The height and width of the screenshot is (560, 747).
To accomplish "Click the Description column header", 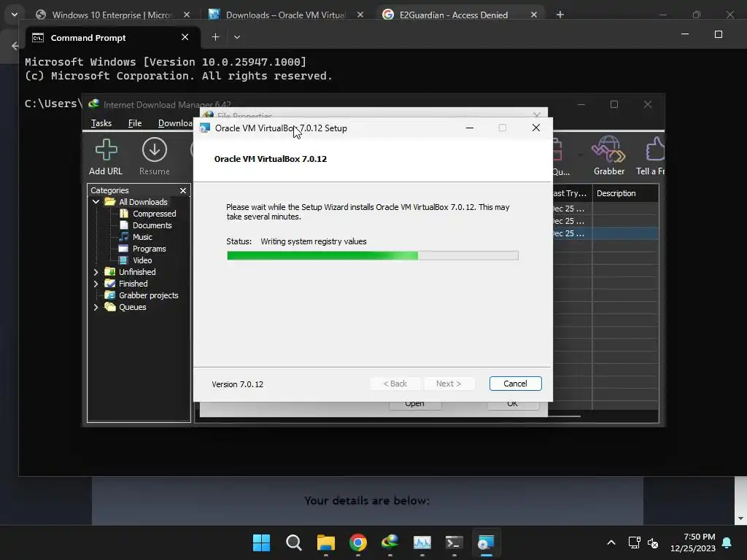I will point(625,193).
